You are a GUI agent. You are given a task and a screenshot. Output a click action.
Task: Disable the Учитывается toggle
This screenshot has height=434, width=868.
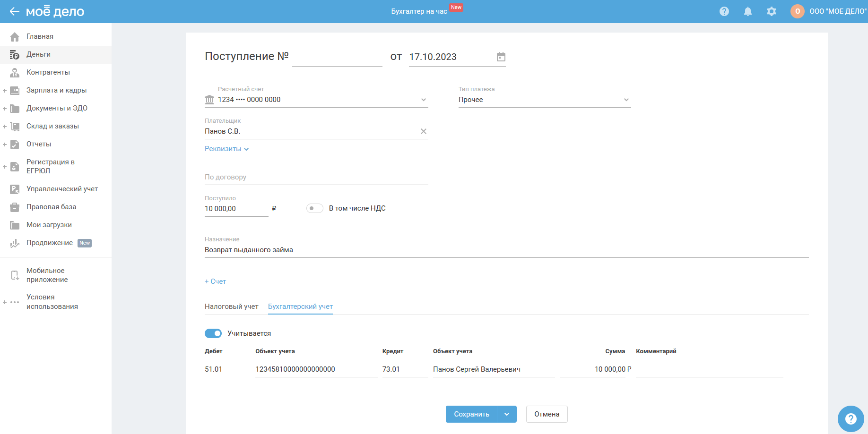click(x=213, y=333)
